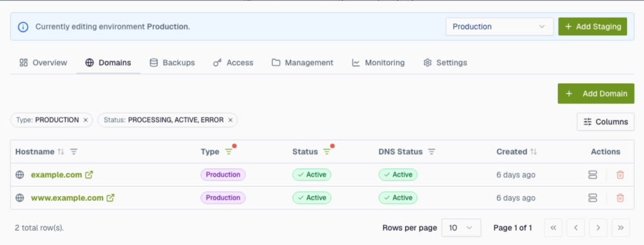Open the Production environment dropdown
This screenshot has height=245, width=644.
[x=499, y=26]
